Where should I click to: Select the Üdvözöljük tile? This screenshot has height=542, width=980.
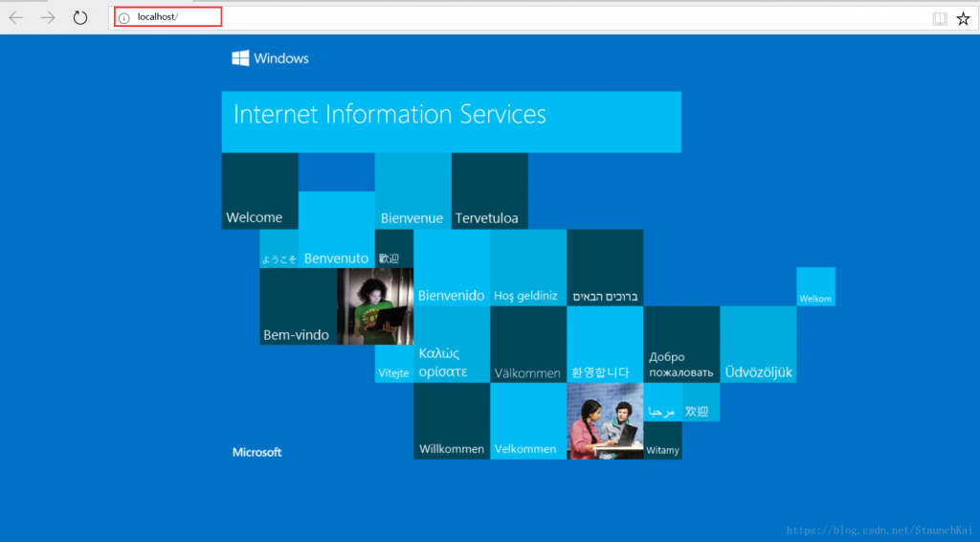click(758, 345)
